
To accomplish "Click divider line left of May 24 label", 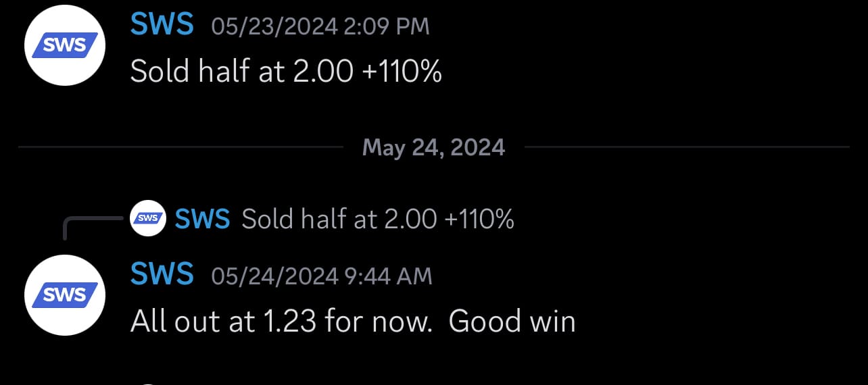I will [180, 147].
